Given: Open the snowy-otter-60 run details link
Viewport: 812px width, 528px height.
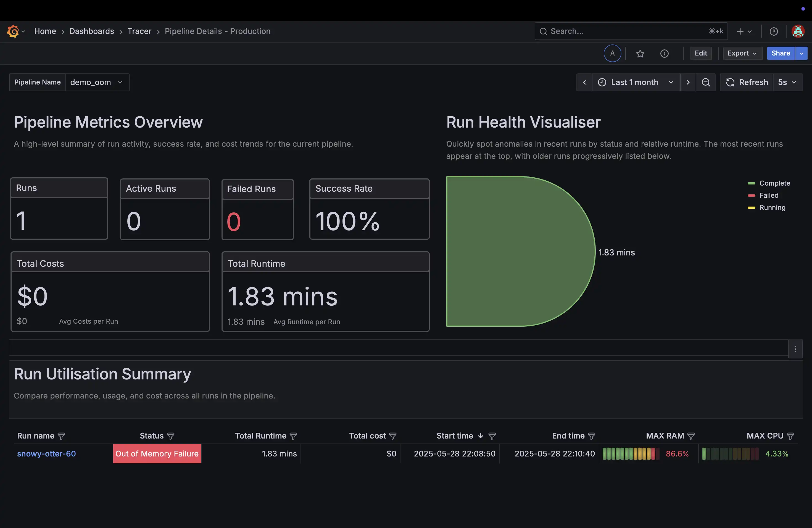Looking at the screenshot, I should pyautogui.click(x=46, y=454).
